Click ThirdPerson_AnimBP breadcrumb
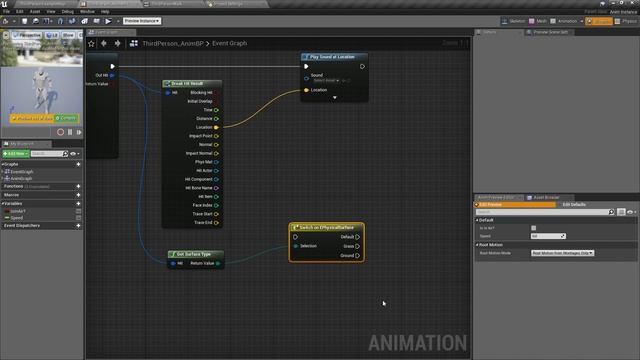640x360 pixels. (x=173, y=43)
